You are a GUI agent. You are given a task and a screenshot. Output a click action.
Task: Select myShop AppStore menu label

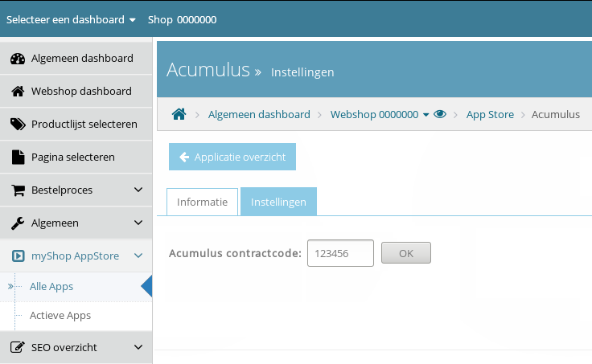[x=75, y=256]
